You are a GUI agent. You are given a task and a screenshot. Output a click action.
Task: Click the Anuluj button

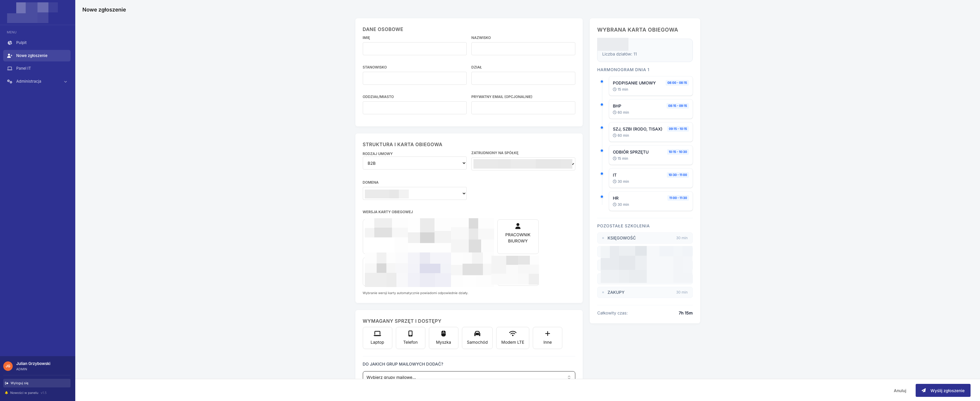pyautogui.click(x=900, y=391)
